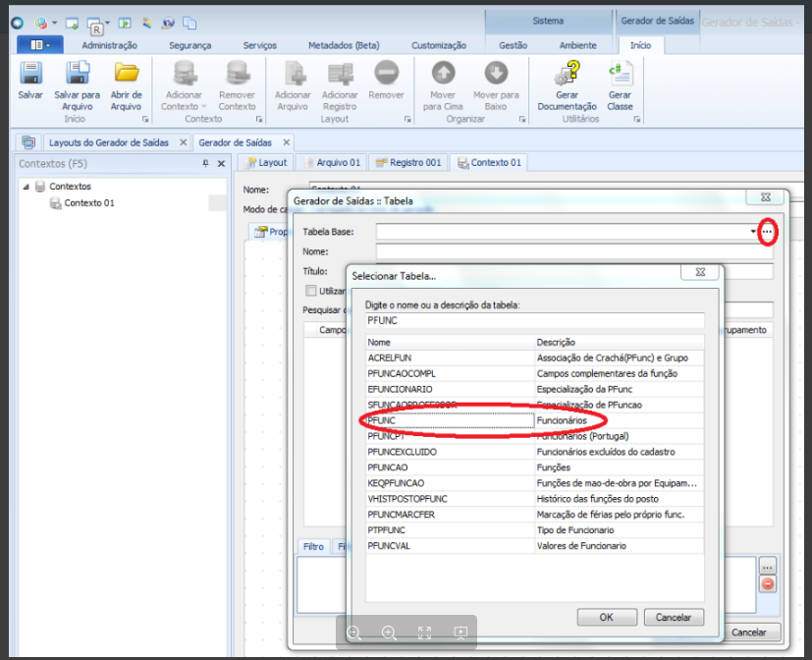This screenshot has height=660, width=812.
Task: Open the Serviços ribbon tab
Action: (260, 45)
